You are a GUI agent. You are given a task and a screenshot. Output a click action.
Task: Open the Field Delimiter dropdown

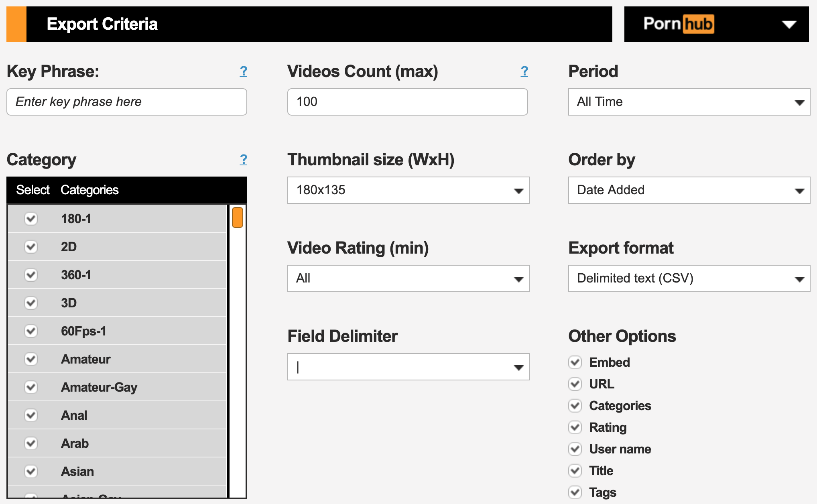point(408,367)
